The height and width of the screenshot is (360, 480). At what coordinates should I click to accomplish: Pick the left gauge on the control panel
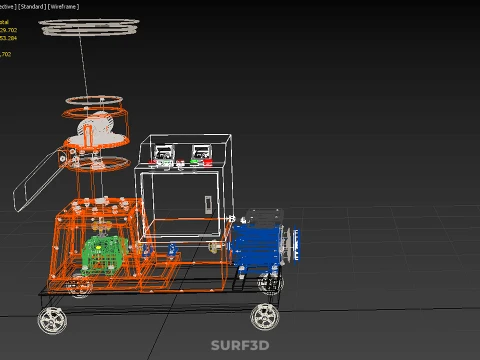[164, 153]
